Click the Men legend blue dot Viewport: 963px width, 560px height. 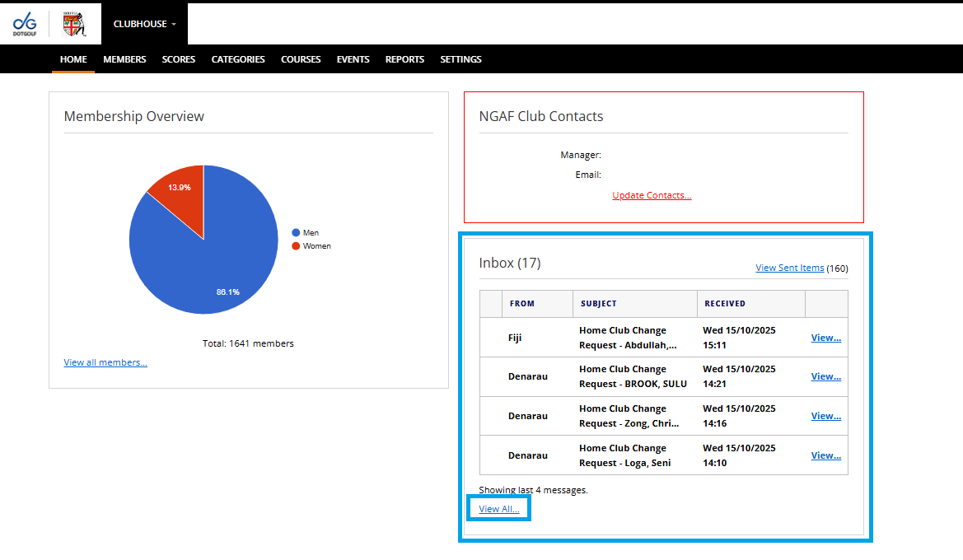296,233
